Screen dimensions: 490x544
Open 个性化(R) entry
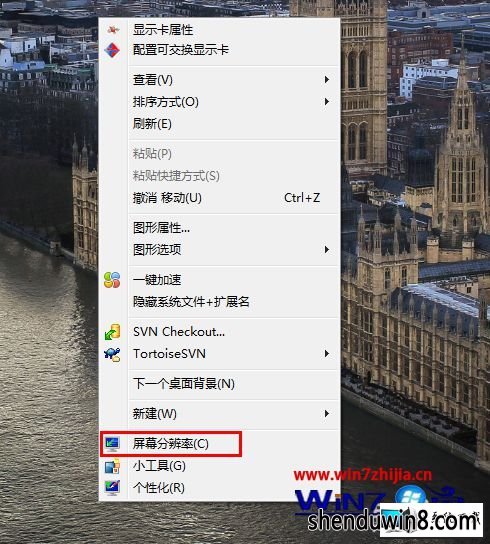click(219, 488)
